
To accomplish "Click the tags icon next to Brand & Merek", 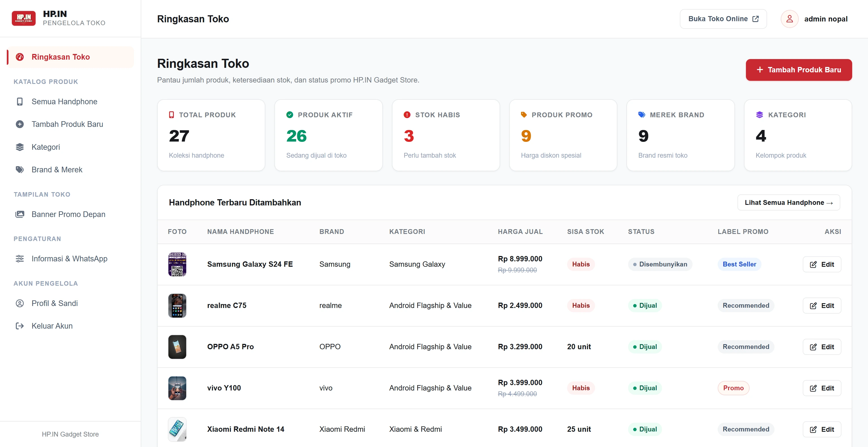I will pyautogui.click(x=20, y=170).
